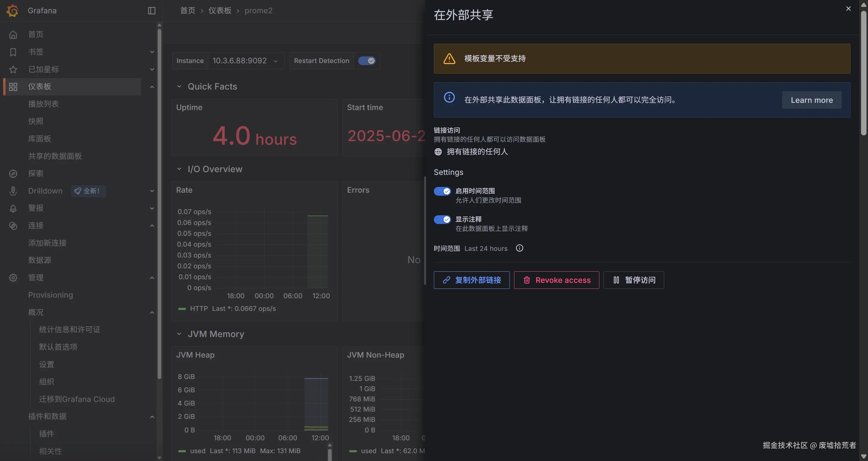Disable the 显示注释 toggle

coord(442,219)
